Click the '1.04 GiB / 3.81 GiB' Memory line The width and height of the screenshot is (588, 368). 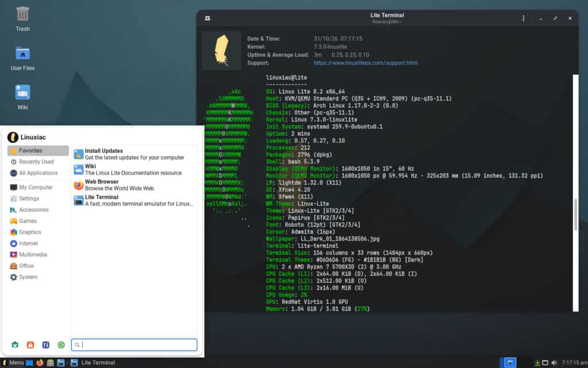[318, 309]
